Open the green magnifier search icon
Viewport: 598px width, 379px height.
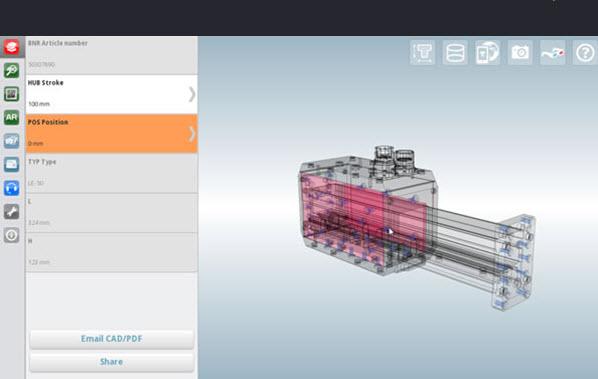11,71
